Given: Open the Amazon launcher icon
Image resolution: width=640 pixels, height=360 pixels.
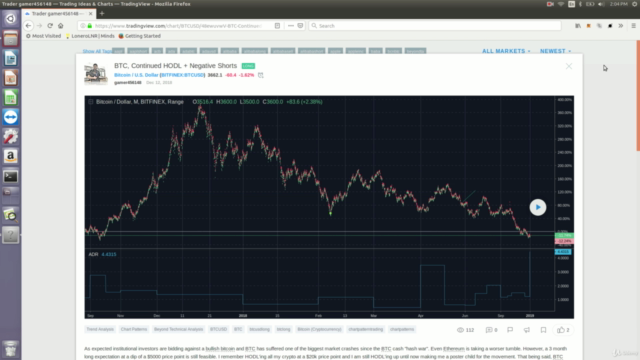Looking at the screenshot, I should pos(11,156).
